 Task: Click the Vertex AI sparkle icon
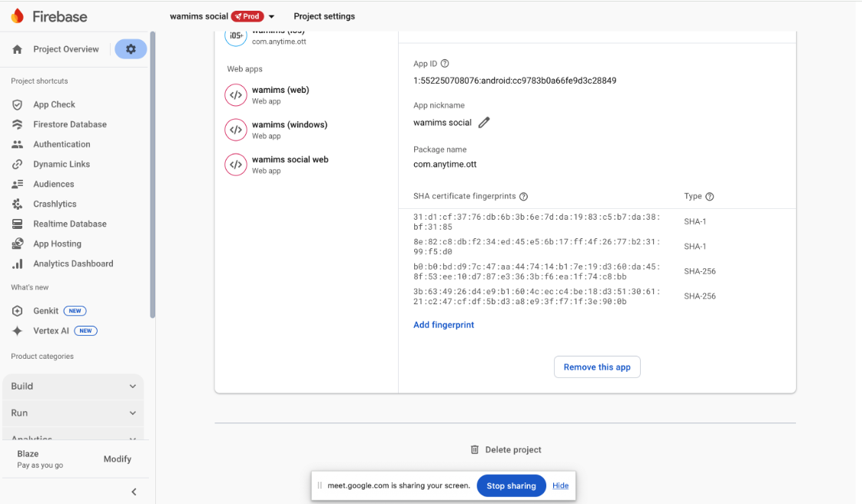17,331
